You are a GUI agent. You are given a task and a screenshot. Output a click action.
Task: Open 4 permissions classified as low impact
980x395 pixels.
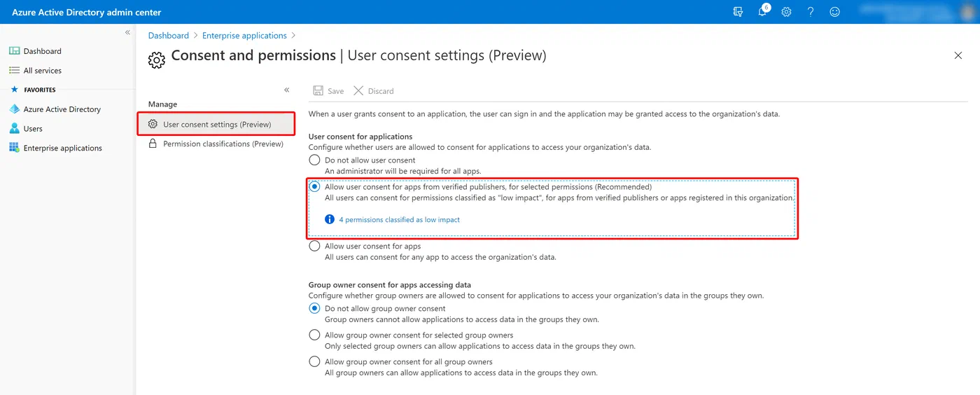click(400, 219)
